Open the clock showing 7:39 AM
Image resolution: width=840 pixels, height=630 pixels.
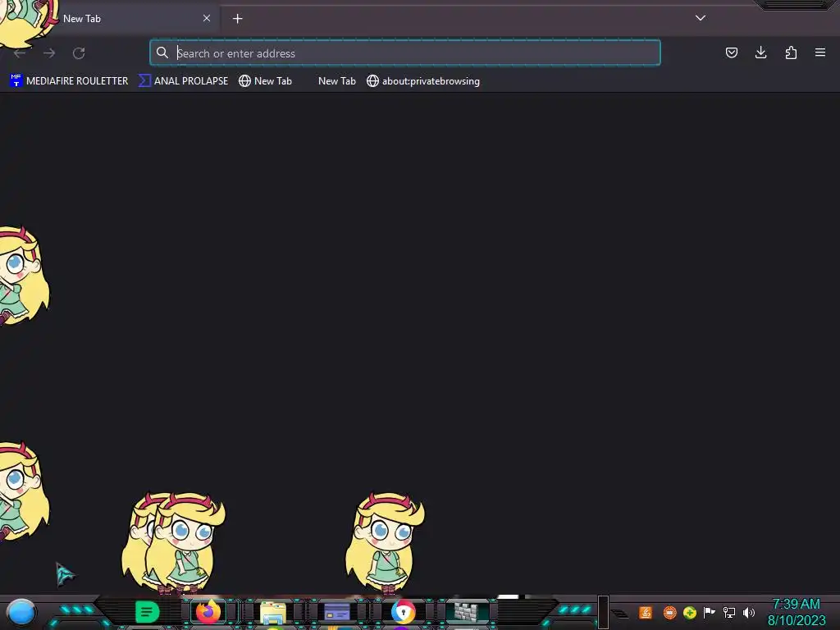796,612
